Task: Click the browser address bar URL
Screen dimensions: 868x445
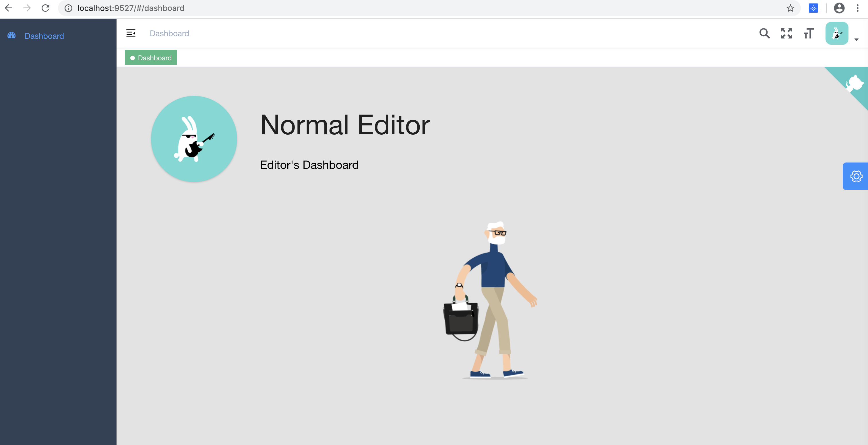Action: click(131, 8)
